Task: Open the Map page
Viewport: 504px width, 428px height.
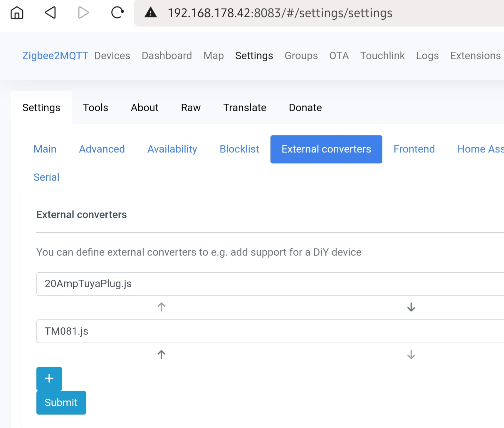Action: click(x=214, y=56)
